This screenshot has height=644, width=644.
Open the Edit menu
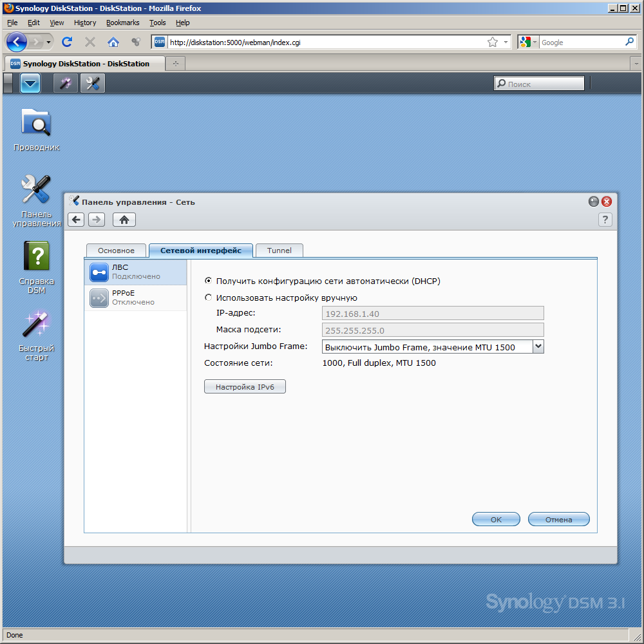[x=33, y=23]
